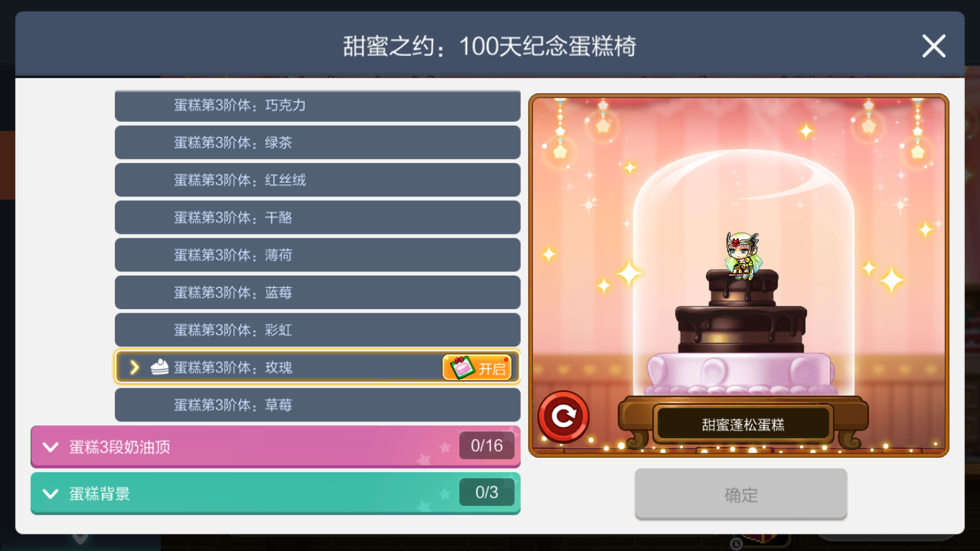The height and width of the screenshot is (551, 980).
Task: Pick 蛋糕第3阶体：草莓 from the list
Action: coord(318,405)
